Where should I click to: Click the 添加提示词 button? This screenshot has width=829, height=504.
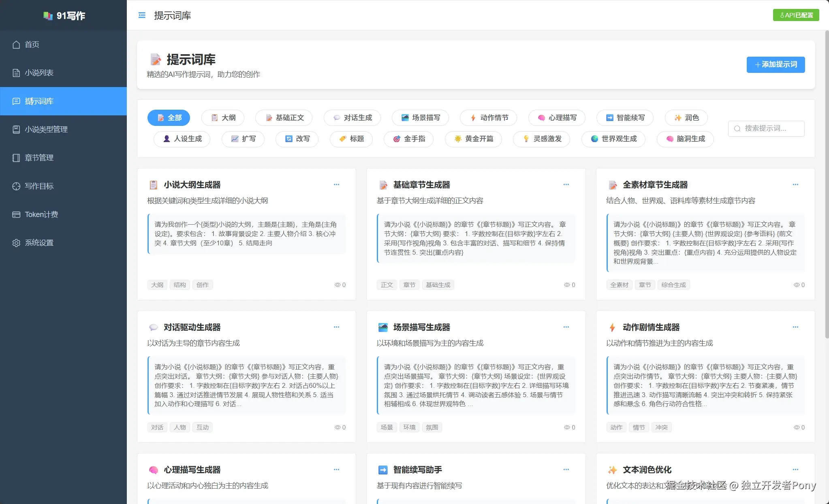click(x=775, y=65)
